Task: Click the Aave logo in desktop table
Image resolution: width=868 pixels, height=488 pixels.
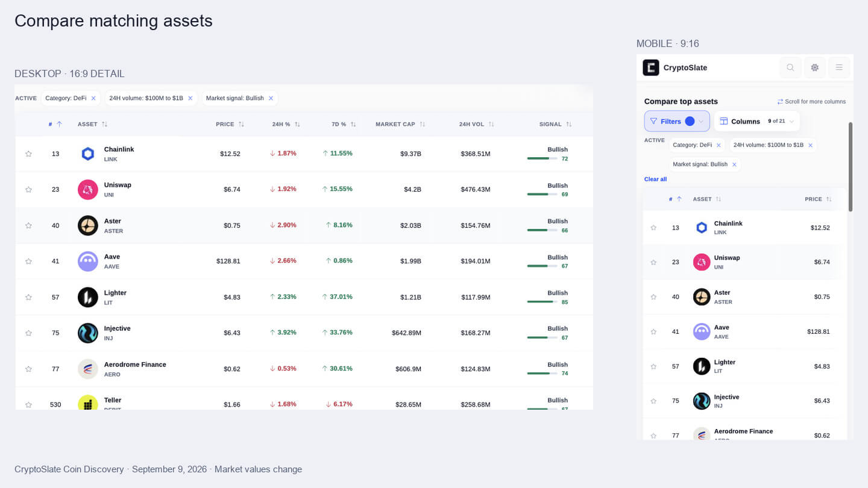Action: tap(88, 261)
